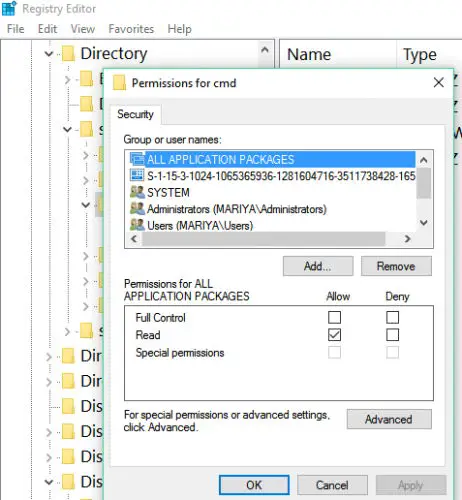Expand the second Dis node in tree
Screen dimensions: 462x500
point(49,432)
